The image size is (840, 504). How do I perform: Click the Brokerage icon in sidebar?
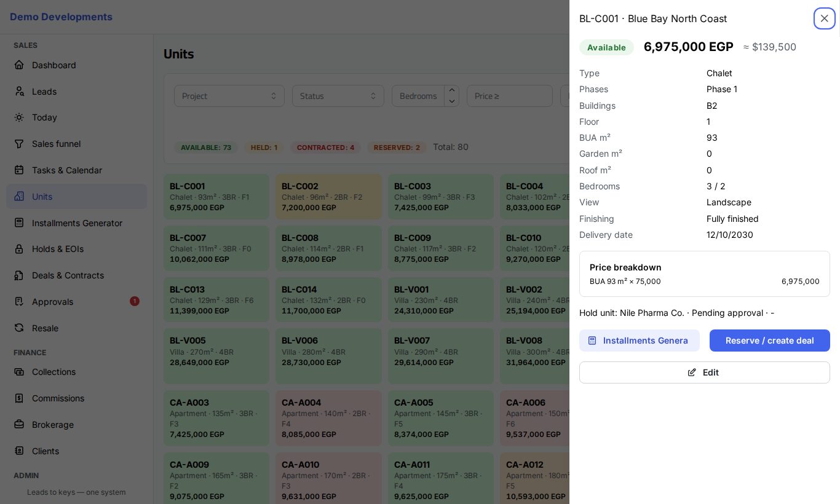tap(19, 425)
